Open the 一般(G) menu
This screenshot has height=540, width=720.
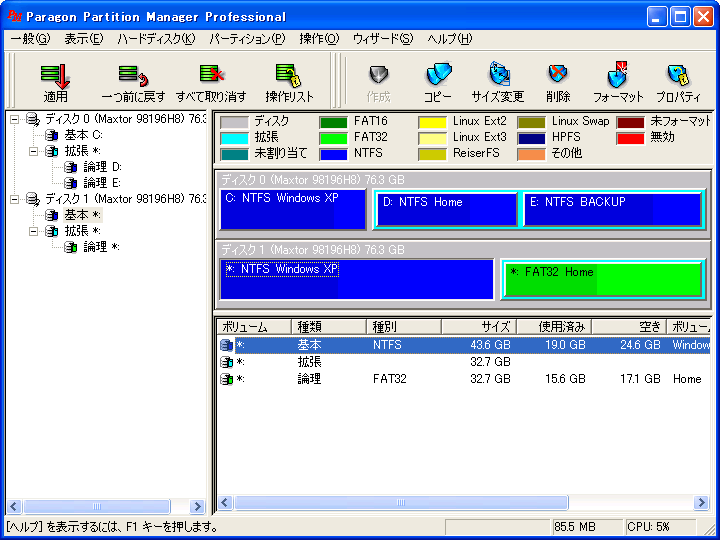(x=30, y=39)
